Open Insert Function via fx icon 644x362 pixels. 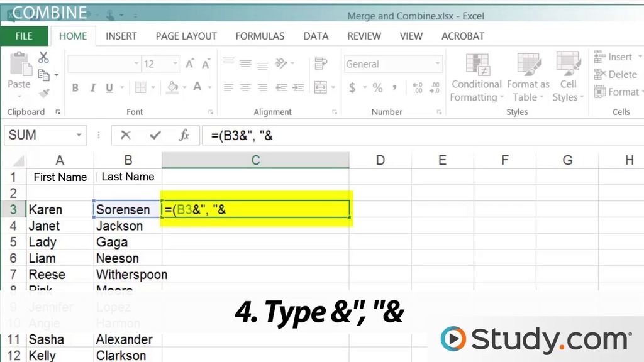tap(184, 135)
